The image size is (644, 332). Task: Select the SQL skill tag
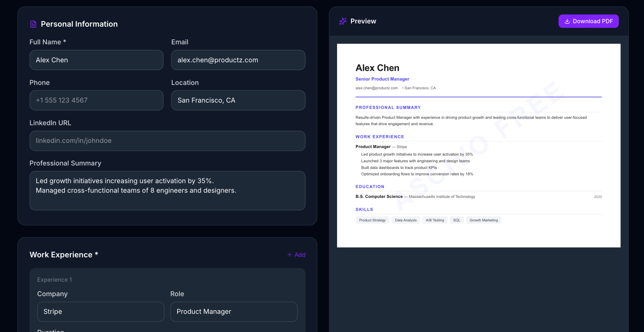(457, 220)
